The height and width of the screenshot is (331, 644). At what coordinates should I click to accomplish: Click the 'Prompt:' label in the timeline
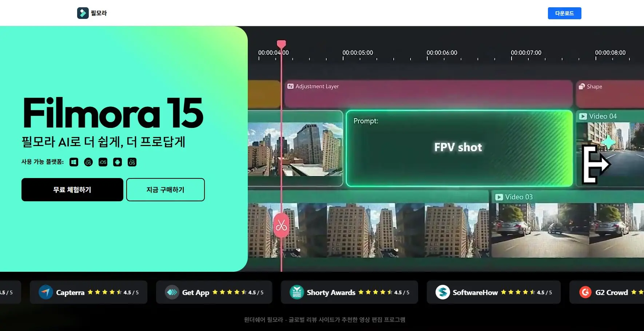point(366,121)
